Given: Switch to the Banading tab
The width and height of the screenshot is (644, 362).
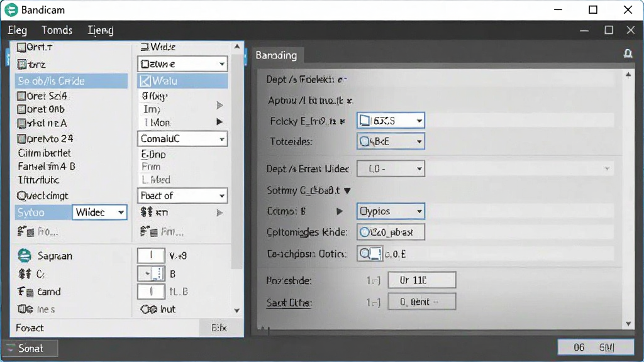Looking at the screenshot, I should point(276,55).
